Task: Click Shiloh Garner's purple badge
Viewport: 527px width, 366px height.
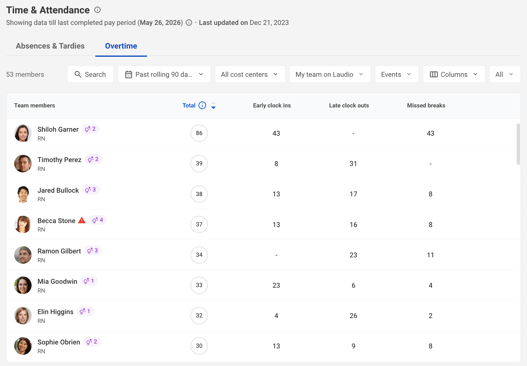Action: tap(90, 129)
